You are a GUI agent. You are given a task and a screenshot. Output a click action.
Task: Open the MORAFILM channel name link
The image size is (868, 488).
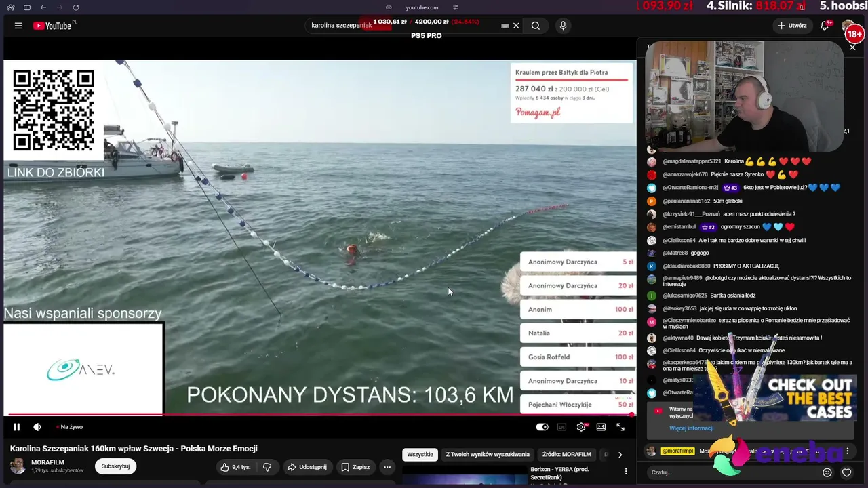[x=47, y=462]
